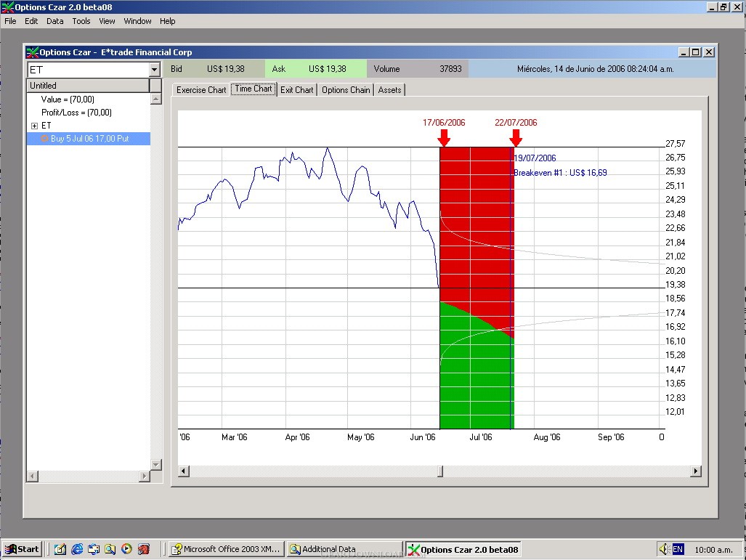Image resolution: width=746 pixels, height=560 pixels.
Task: Show the Assets tab
Action: [389, 90]
